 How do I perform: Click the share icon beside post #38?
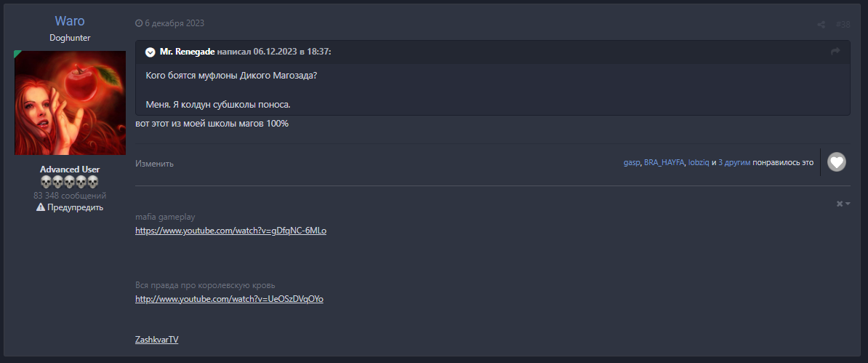[821, 24]
